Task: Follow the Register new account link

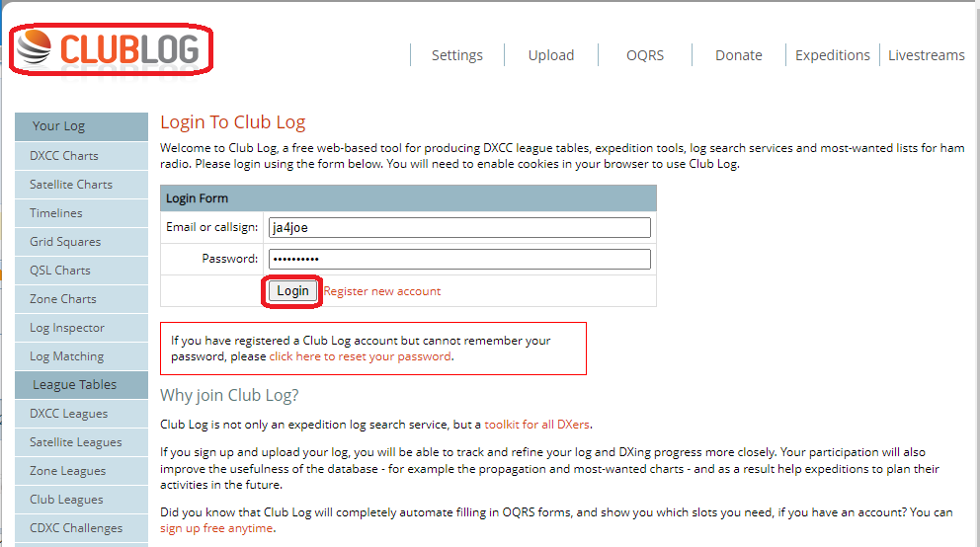Action: 382,291
